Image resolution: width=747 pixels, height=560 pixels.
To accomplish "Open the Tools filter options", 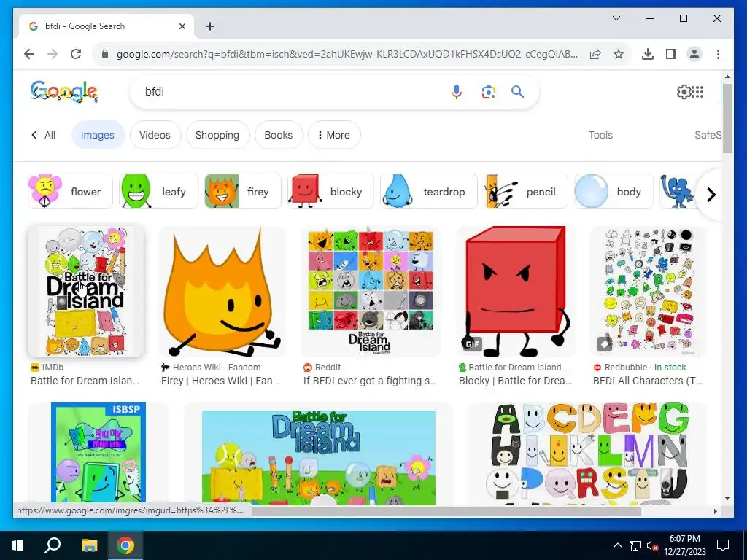I will coord(600,135).
